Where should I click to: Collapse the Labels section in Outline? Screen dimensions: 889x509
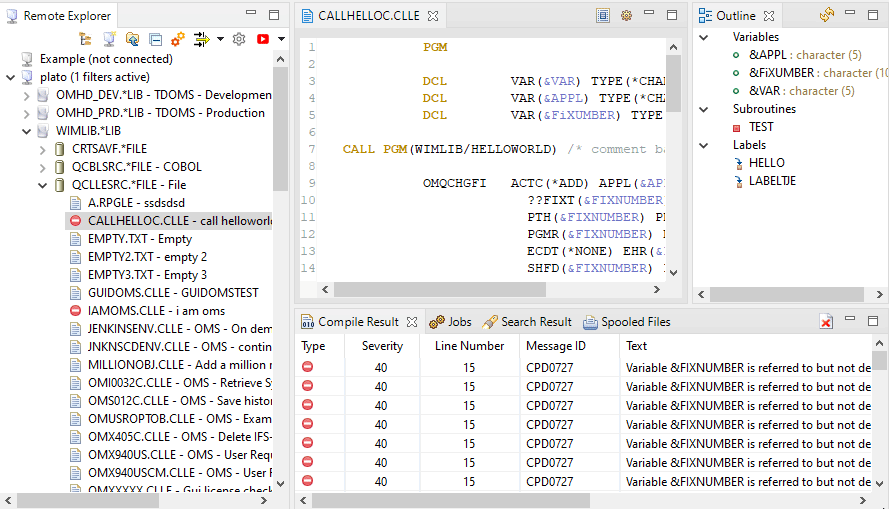704,145
